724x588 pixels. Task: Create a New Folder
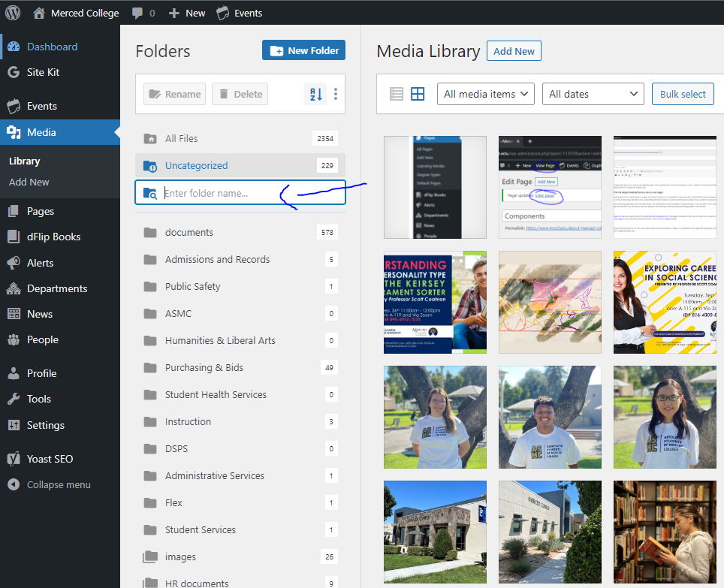click(304, 50)
